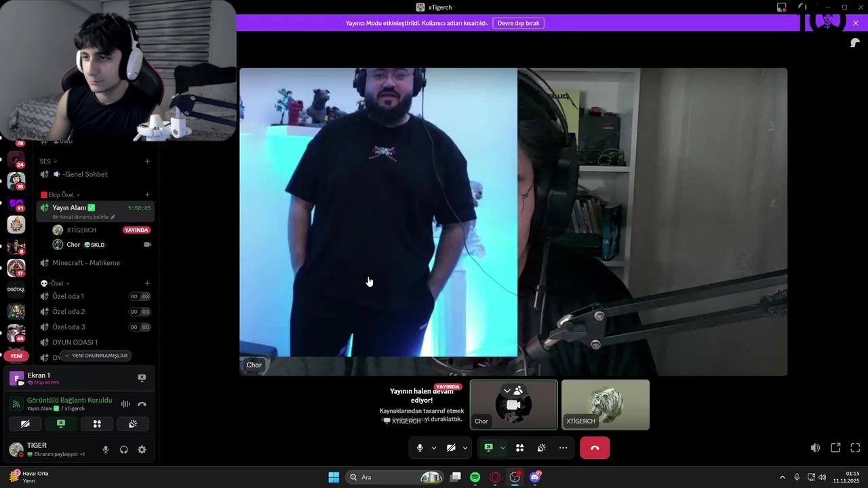Toggle screen share in call control bar
This screenshot has height=488, width=868.
click(488, 448)
